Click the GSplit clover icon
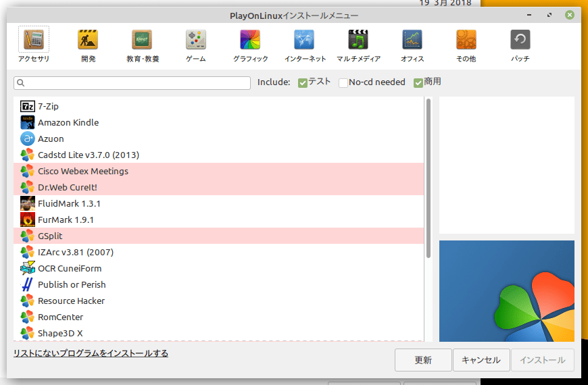 [28, 236]
